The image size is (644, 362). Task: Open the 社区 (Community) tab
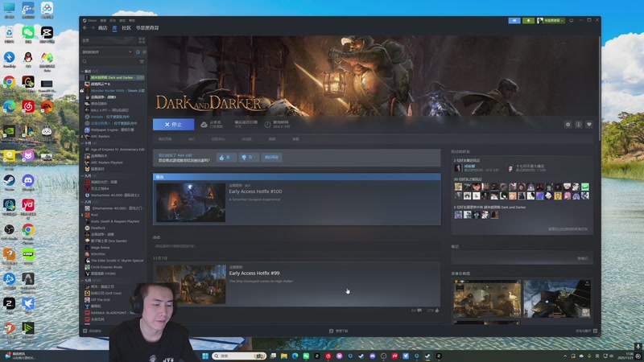coord(126,28)
